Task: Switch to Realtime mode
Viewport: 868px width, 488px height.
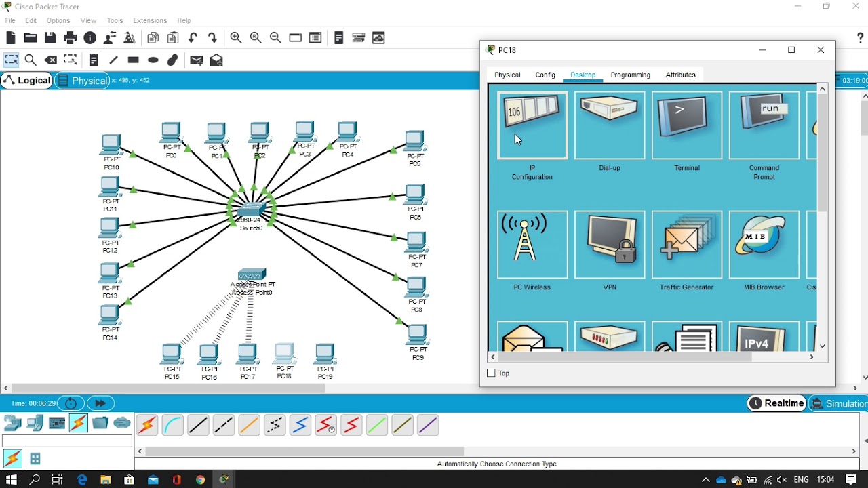Action: point(776,403)
